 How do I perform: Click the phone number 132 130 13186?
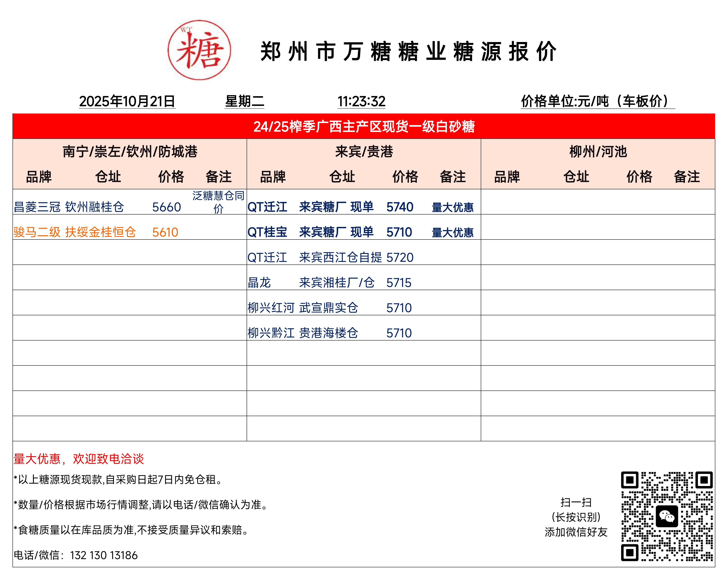coord(104,555)
